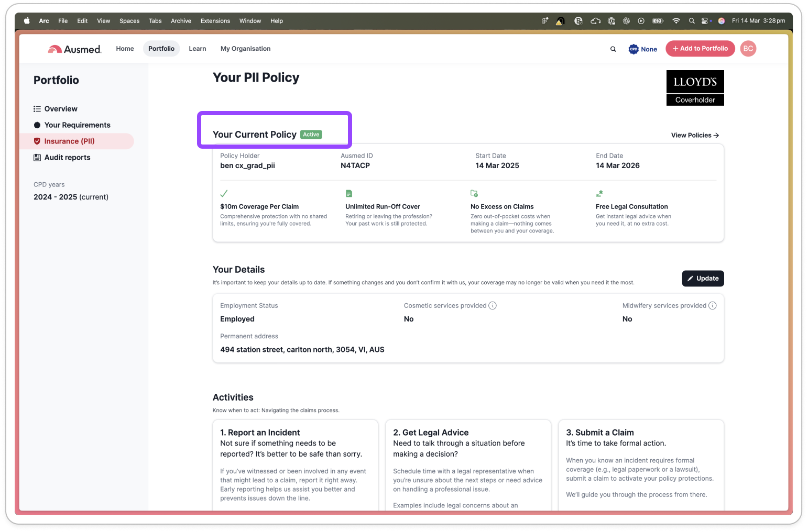Click the Add to Portfolio button

(700, 48)
